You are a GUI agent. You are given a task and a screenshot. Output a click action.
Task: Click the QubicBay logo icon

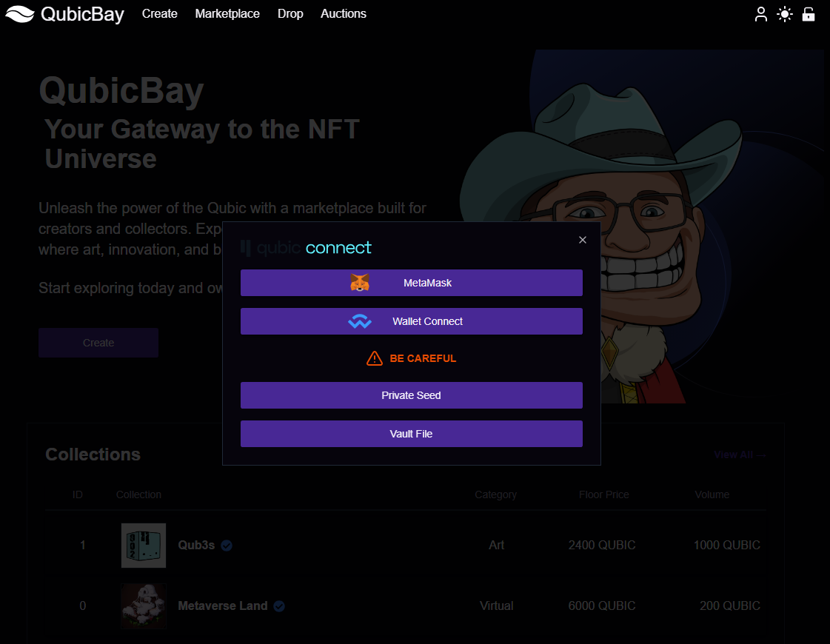click(x=20, y=13)
